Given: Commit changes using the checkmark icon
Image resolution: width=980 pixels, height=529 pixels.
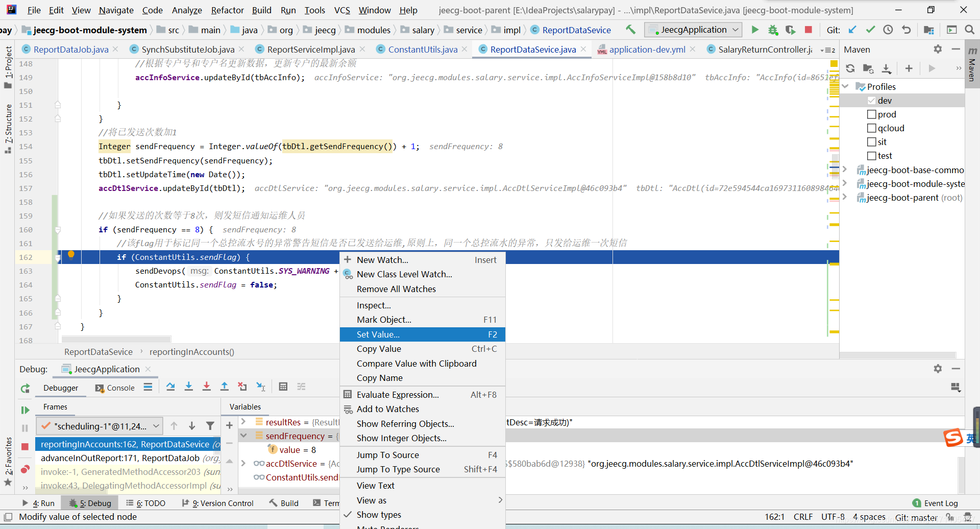Looking at the screenshot, I should [870, 30].
